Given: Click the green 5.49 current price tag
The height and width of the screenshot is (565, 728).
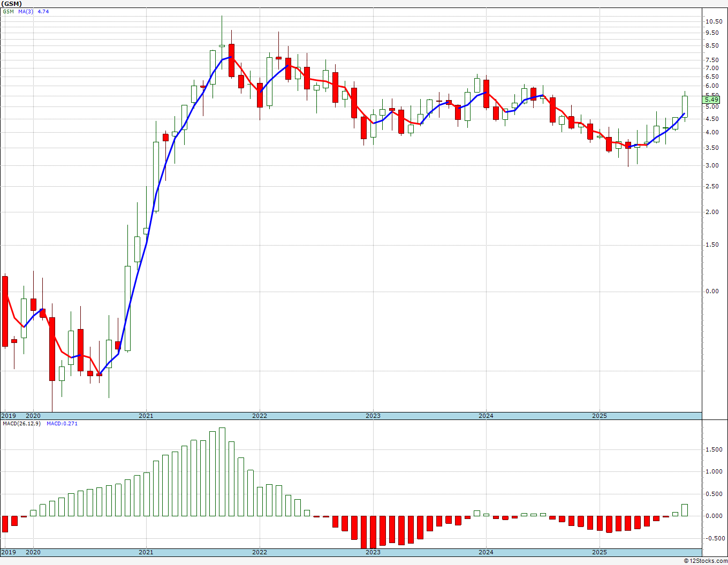Looking at the screenshot, I should click(711, 100).
